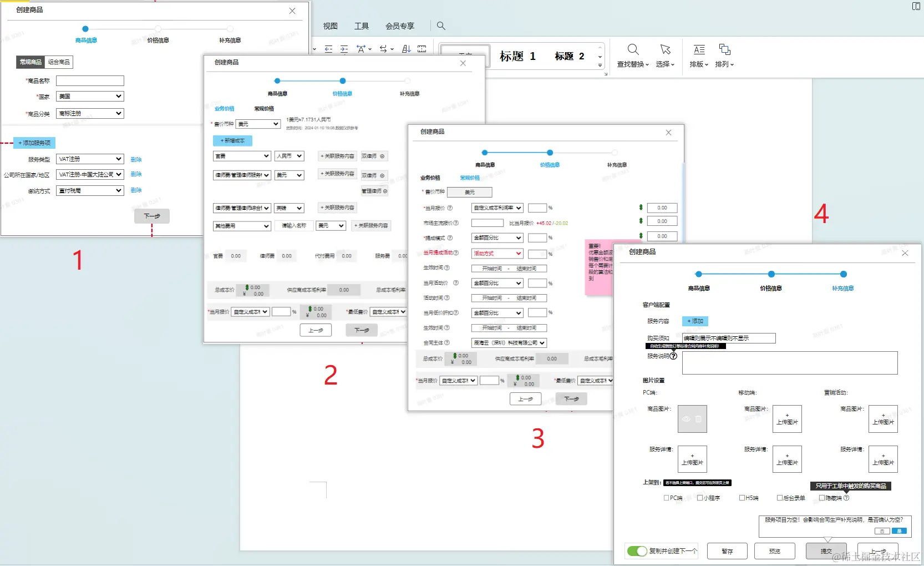The width and height of the screenshot is (924, 566).
Task: Tick the 小程序 checkbox
Action: pos(700,498)
